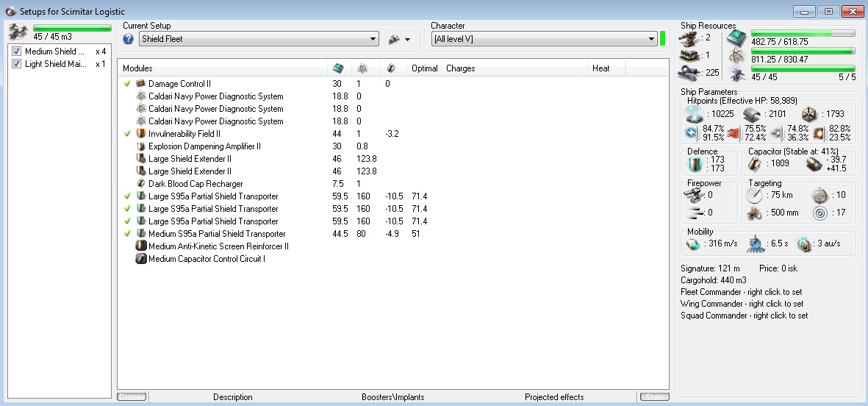Click the Squad Commander line
Viewport: 868px width, 406px height.
click(744, 316)
